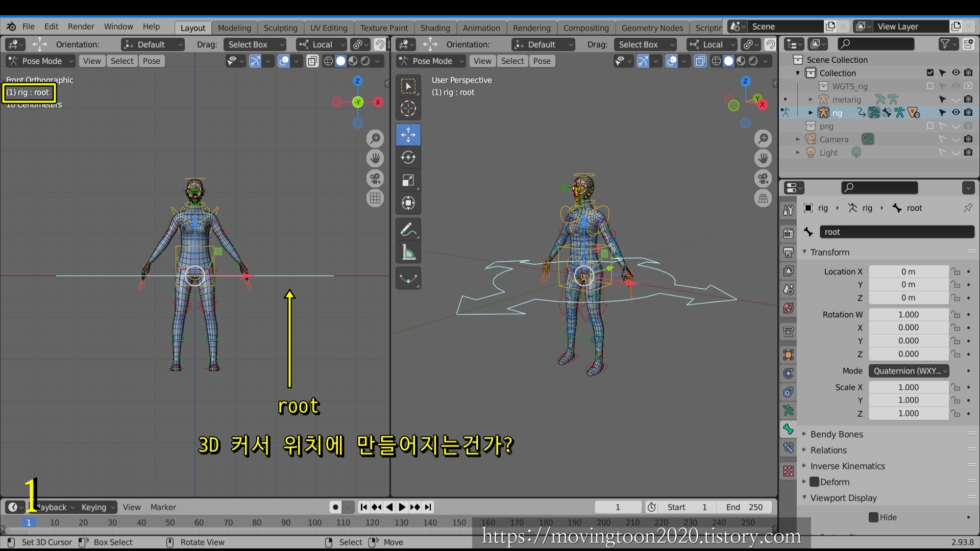The image size is (980, 551).
Task: Expand Relations panel
Action: pyautogui.click(x=828, y=450)
